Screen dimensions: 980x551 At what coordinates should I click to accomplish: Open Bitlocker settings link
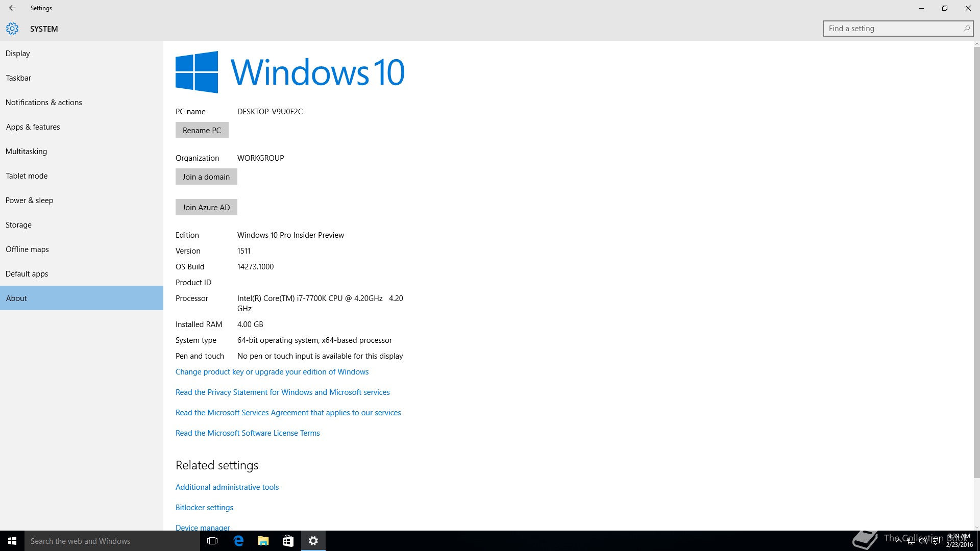[x=204, y=508]
